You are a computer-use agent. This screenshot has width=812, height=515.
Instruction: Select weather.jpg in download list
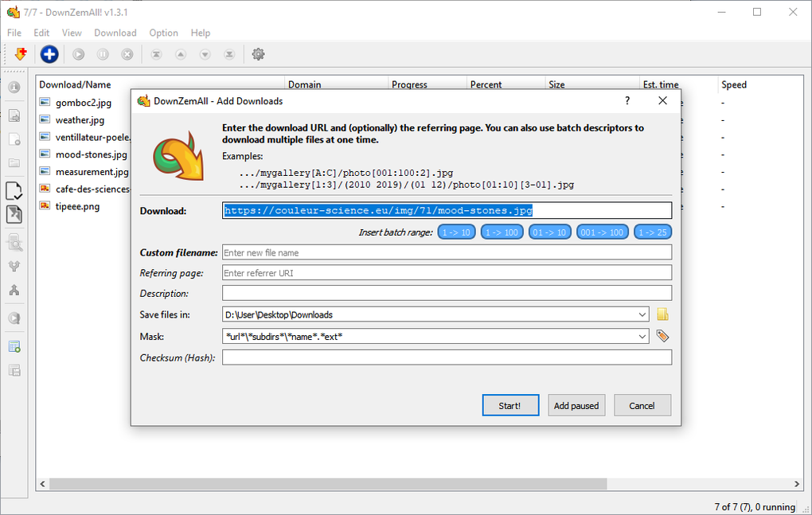(x=80, y=120)
